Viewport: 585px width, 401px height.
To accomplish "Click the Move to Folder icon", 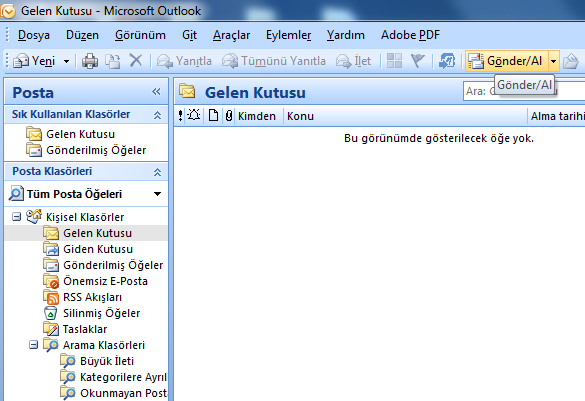I will coord(112,61).
